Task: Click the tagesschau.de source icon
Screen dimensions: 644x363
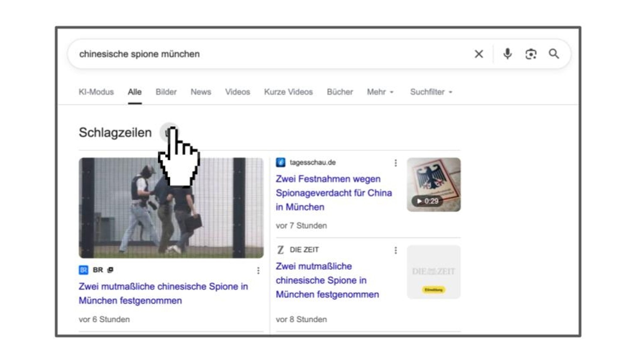Action: (280, 162)
